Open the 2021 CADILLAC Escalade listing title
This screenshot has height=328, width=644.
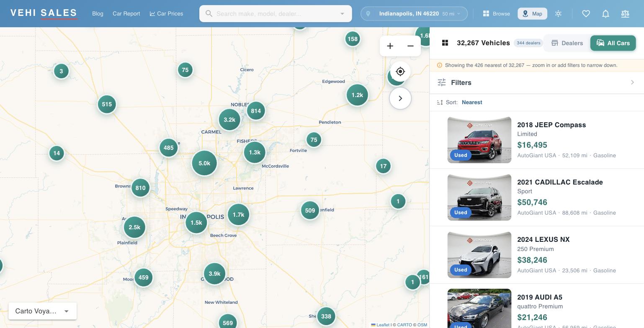[x=560, y=182]
